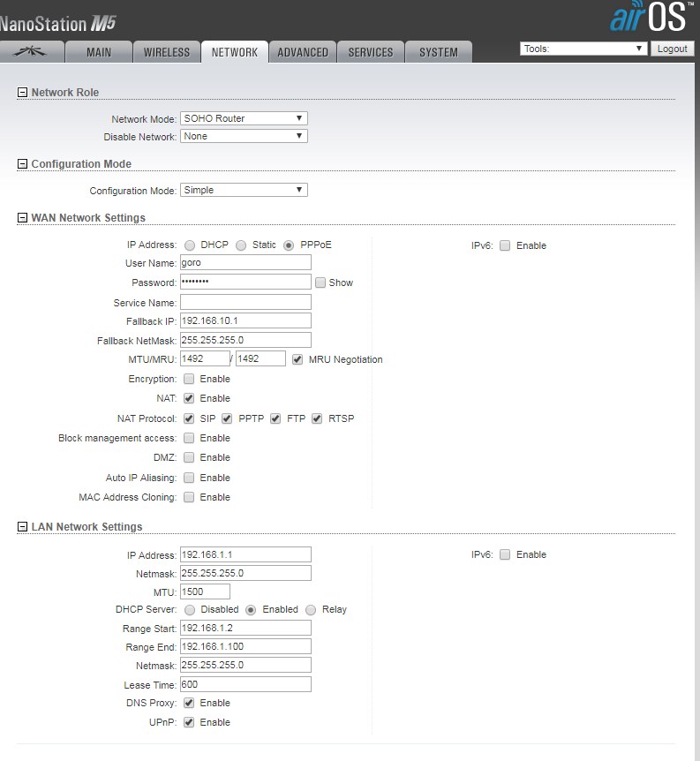Click the Lease Time field

tap(245, 684)
